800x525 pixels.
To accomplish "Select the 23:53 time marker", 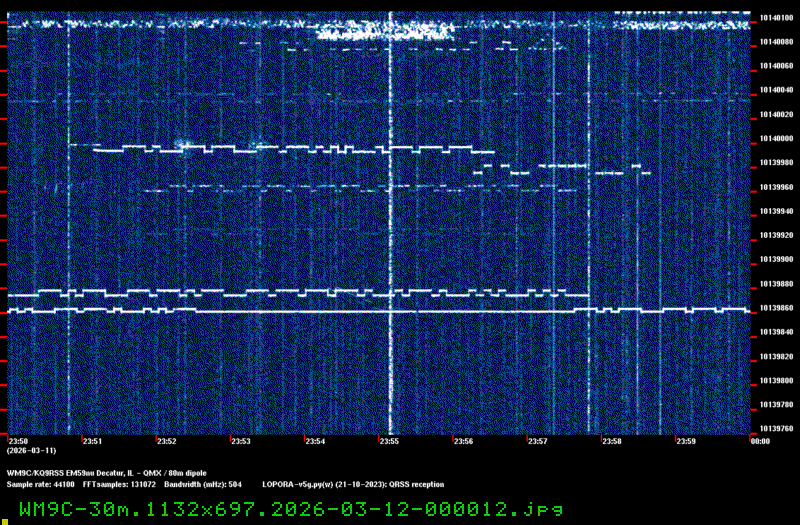I will click(x=240, y=441).
